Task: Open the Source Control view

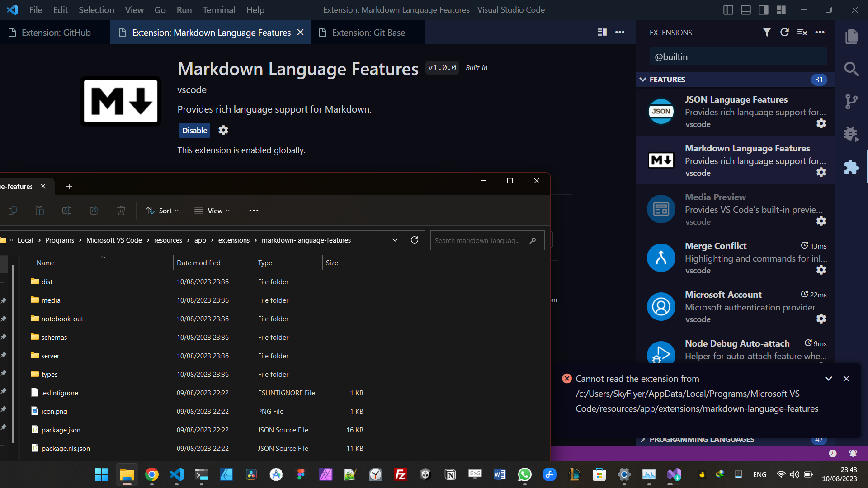Action: [852, 102]
